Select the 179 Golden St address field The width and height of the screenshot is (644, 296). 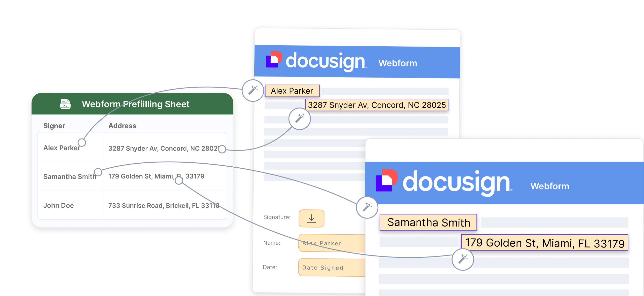pos(544,243)
